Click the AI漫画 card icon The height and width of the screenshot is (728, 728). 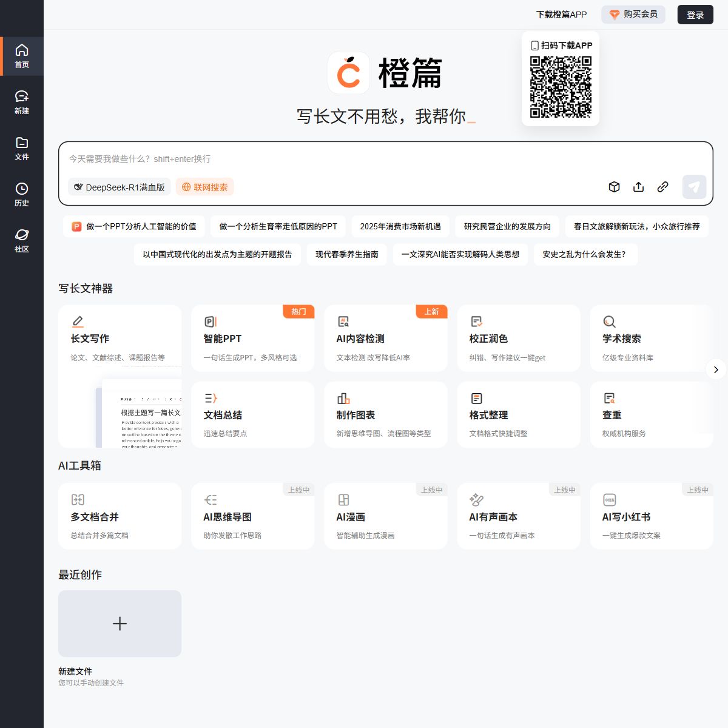343,500
